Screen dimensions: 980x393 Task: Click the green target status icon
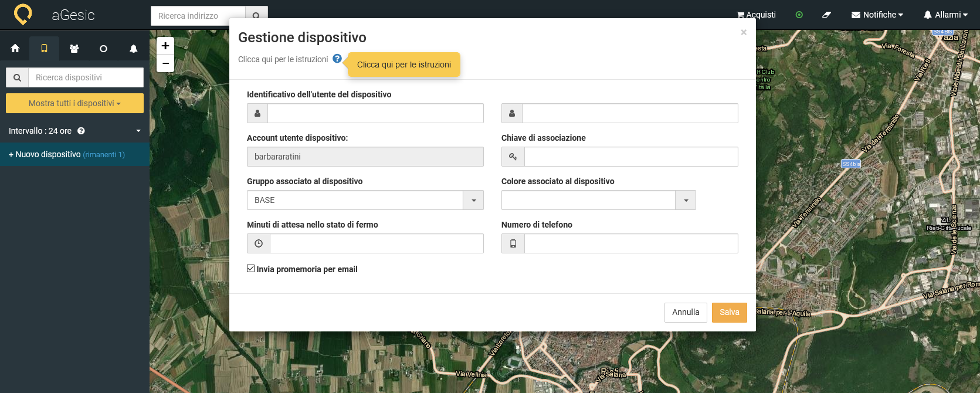(x=799, y=15)
